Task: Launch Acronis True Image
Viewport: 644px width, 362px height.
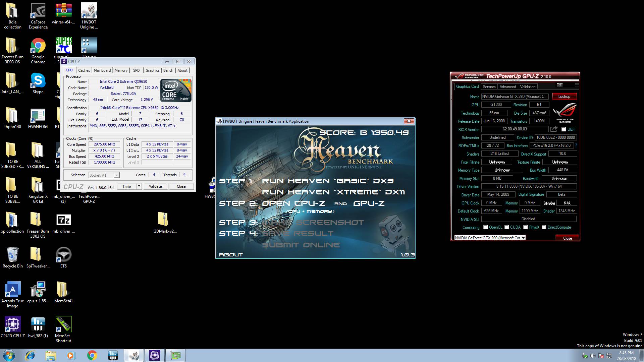Action: (x=13, y=295)
